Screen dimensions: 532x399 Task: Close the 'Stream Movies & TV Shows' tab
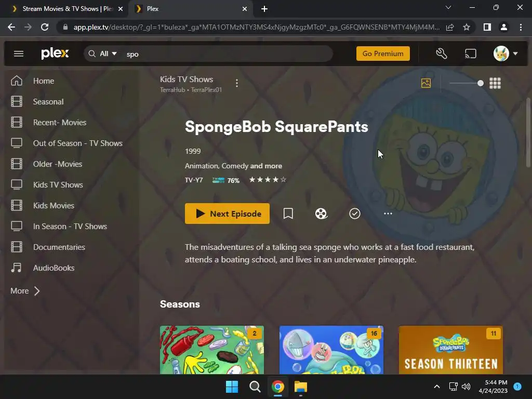click(x=121, y=9)
